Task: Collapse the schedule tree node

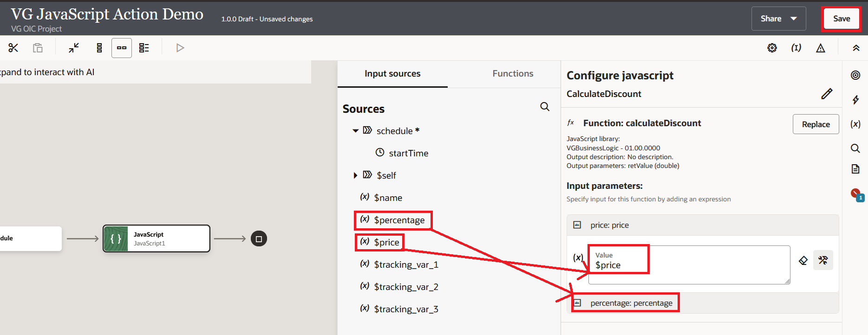Action: (x=355, y=131)
